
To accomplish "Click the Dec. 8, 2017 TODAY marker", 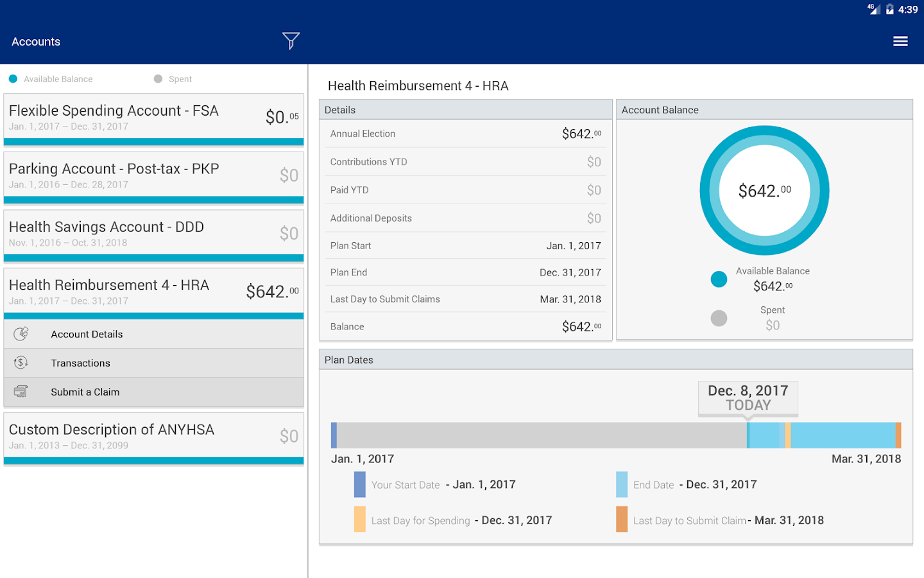I will coord(748,398).
